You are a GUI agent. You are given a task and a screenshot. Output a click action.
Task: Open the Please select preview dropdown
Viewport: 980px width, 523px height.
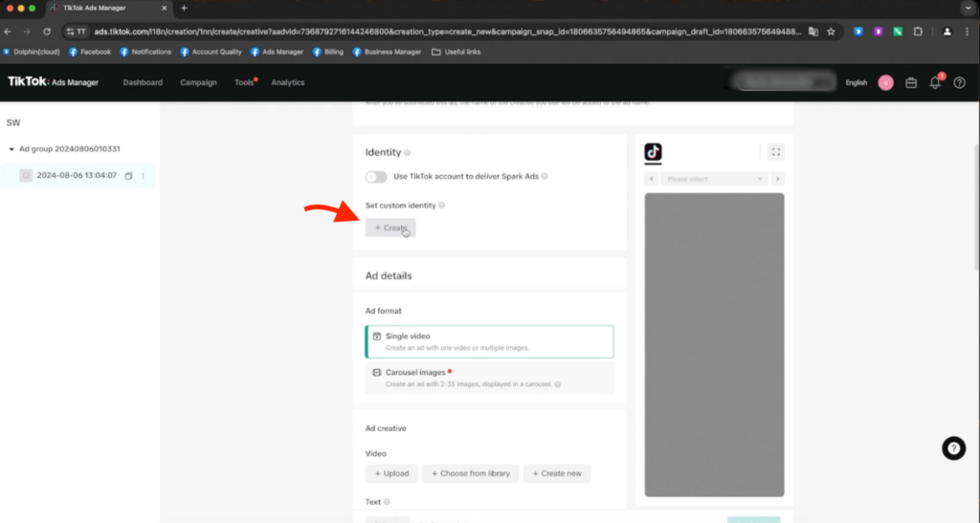tap(714, 179)
